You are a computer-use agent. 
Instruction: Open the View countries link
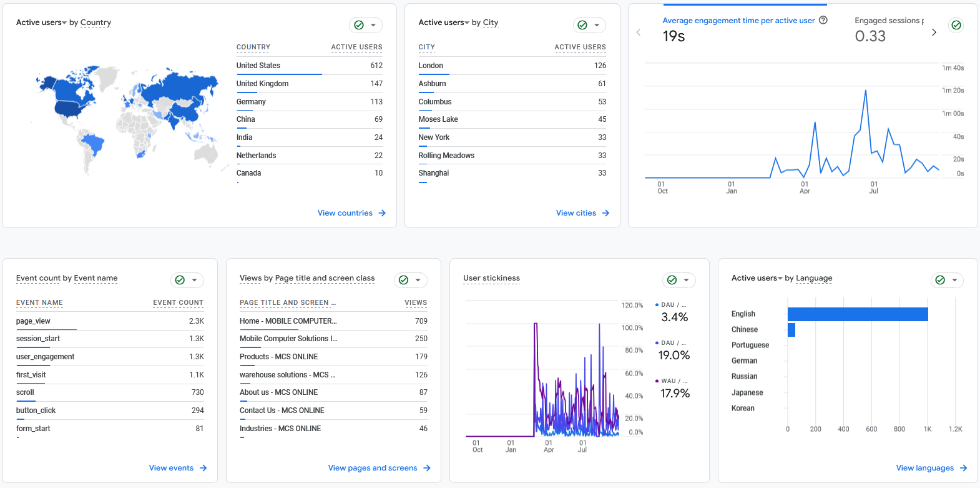(x=351, y=213)
